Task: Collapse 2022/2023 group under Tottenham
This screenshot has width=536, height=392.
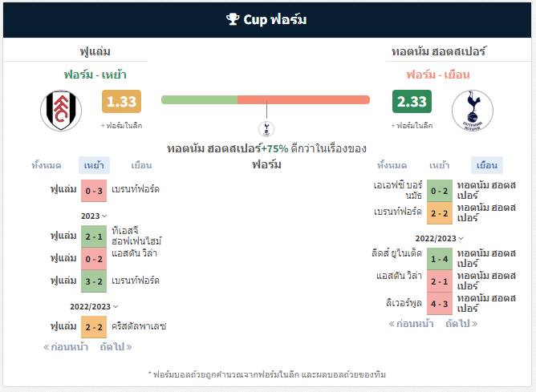Action: [x=440, y=238]
